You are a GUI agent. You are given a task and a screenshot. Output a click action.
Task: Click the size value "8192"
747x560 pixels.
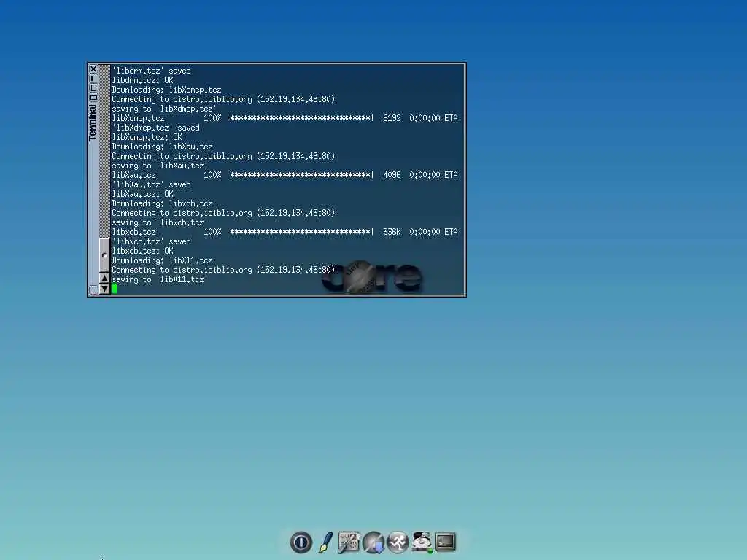click(x=392, y=118)
